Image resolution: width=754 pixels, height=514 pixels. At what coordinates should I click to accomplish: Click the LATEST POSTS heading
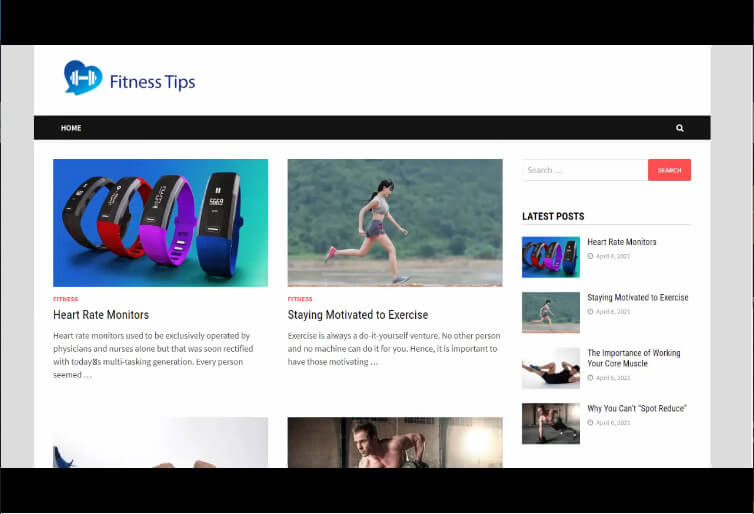click(x=553, y=216)
